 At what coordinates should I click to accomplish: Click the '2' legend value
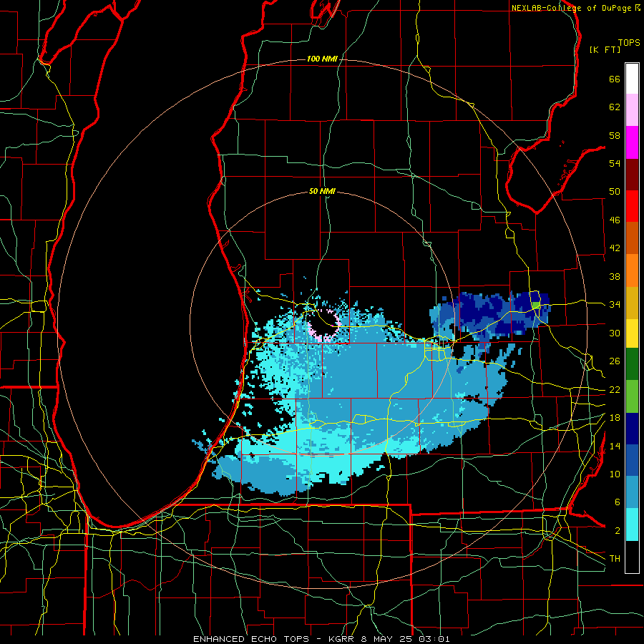pyautogui.click(x=617, y=531)
